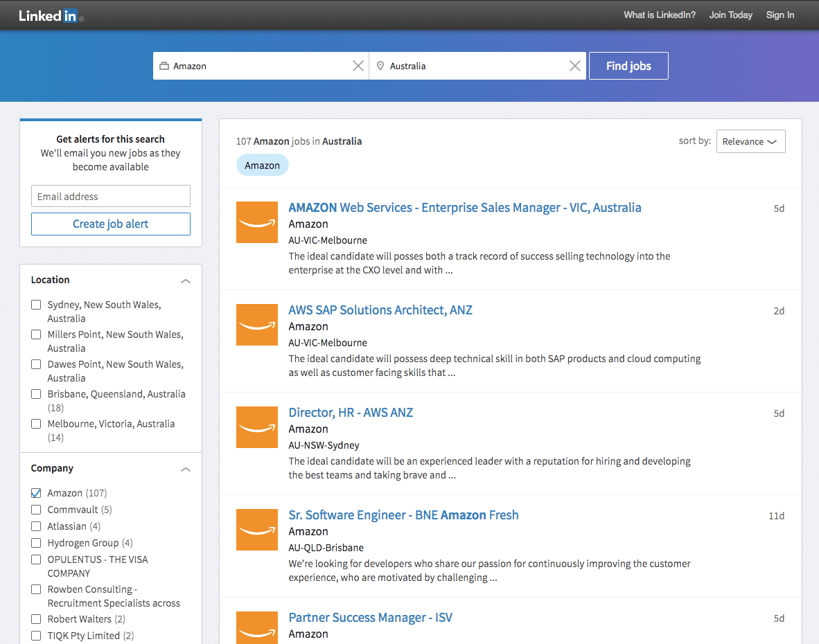This screenshot has height=644, width=819.
Task: Click the location pin icon beside Australia
Action: (380, 66)
